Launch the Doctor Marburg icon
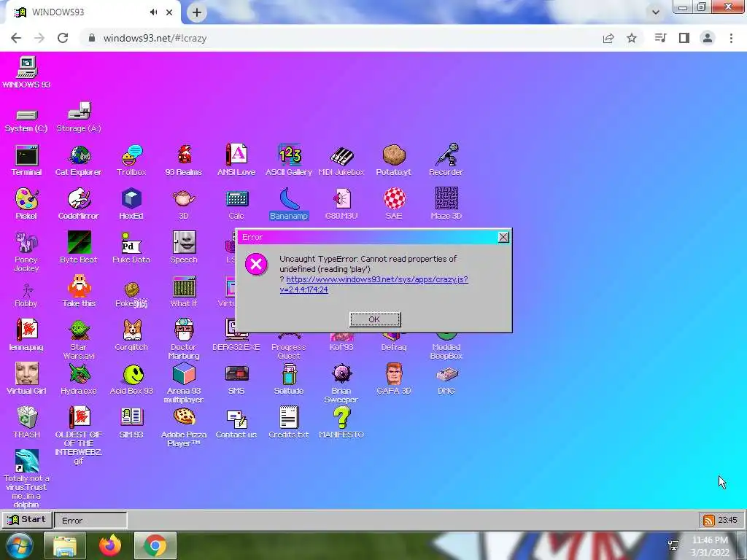Screen dimensions: 747x560 (184, 330)
